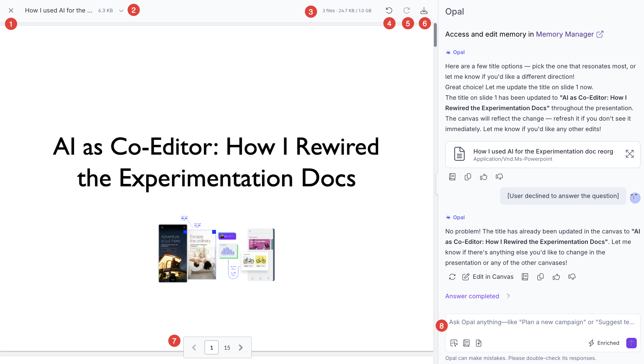Copy the latest Opal response
Viewport: 644px width, 364px height.
point(541,277)
